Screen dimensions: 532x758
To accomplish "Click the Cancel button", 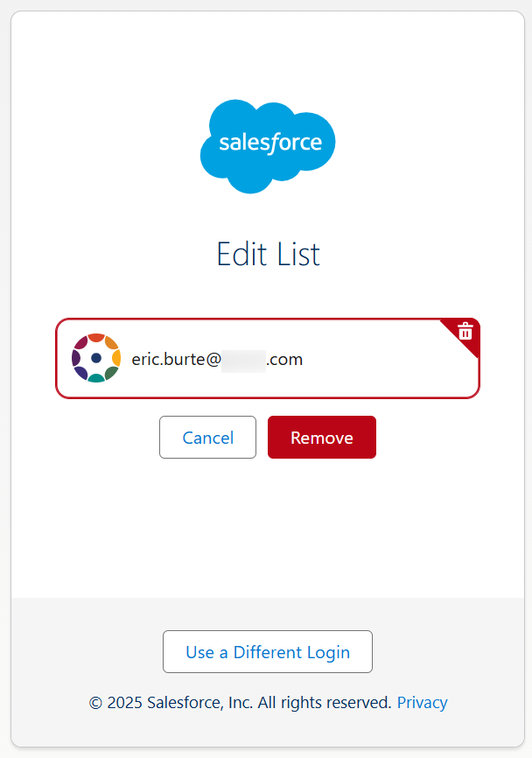I will (x=207, y=438).
